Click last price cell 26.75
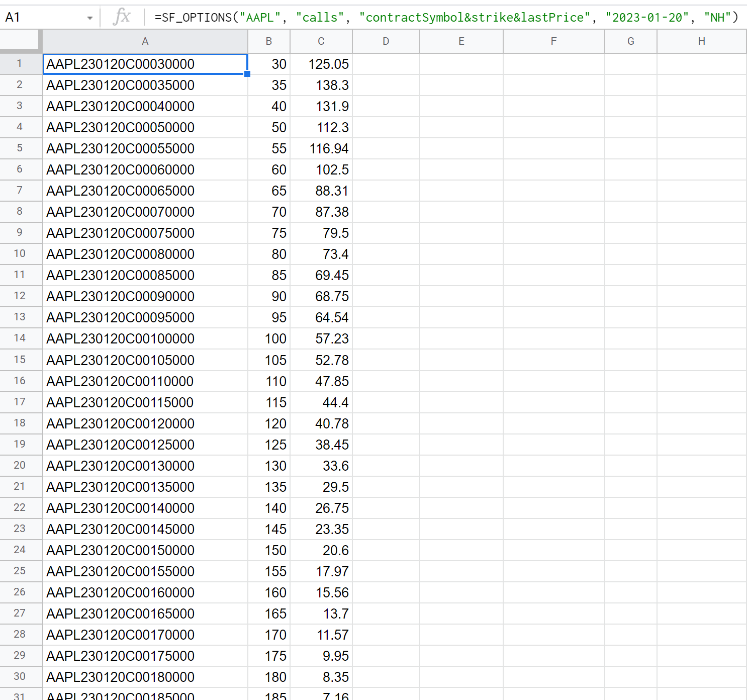 click(321, 508)
